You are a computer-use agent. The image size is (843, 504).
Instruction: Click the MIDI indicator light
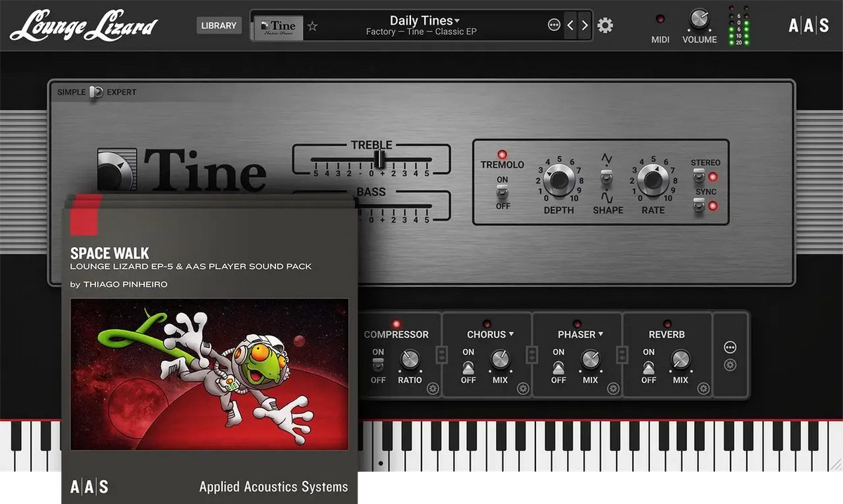pyautogui.click(x=659, y=20)
